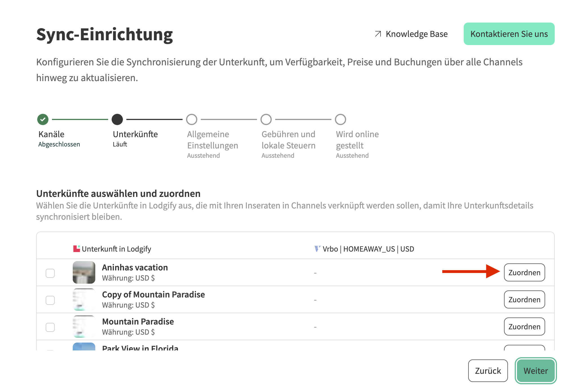Click the Knowledge Base external link arrow icon
Image resolution: width=588 pixels, height=391 pixels.
coord(378,34)
